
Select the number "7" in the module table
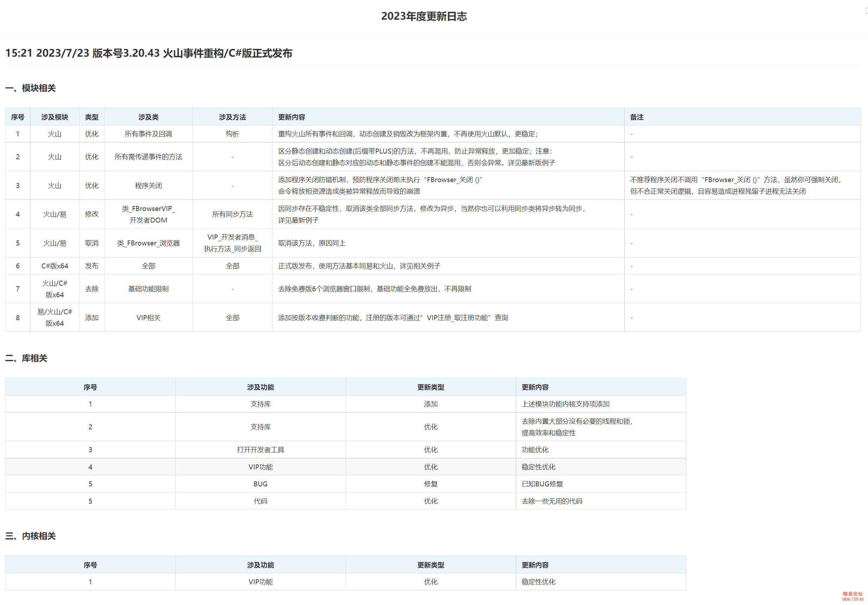click(x=18, y=289)
